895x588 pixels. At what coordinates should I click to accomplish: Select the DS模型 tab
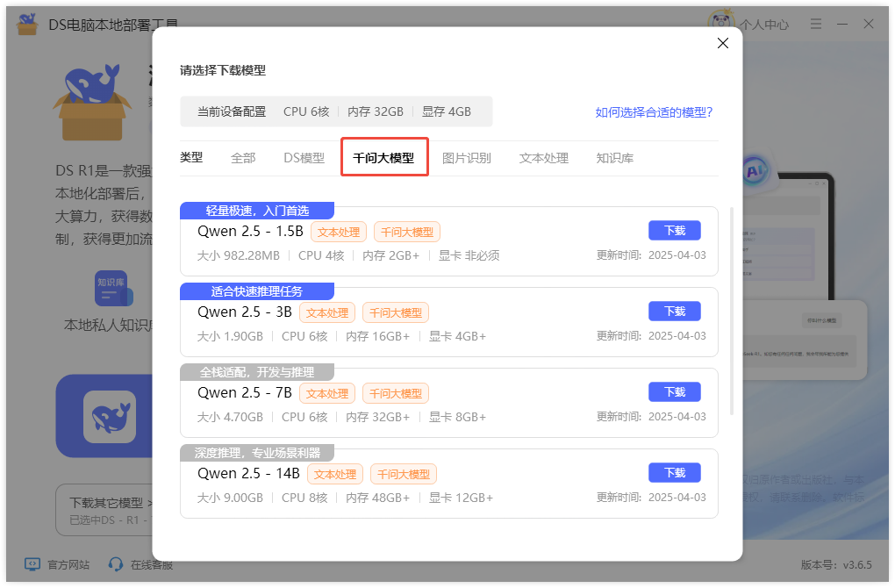pyautogui.click(x=304, y=158)
